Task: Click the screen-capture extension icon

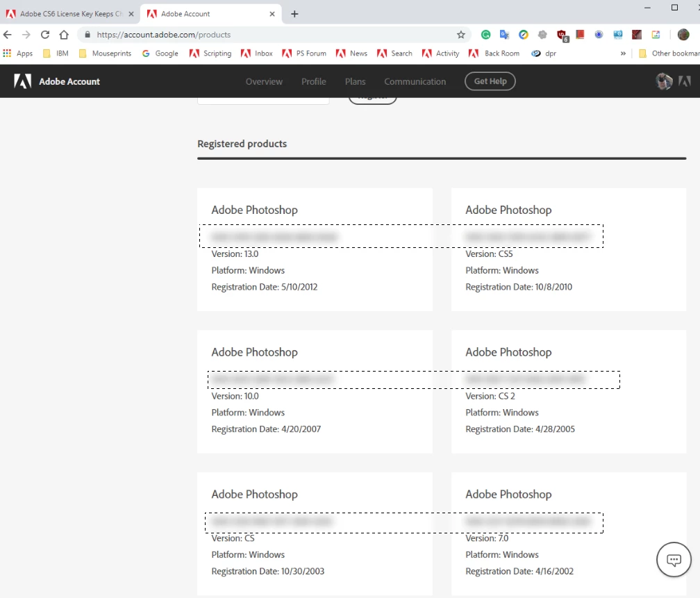Action: coord(618,35)
